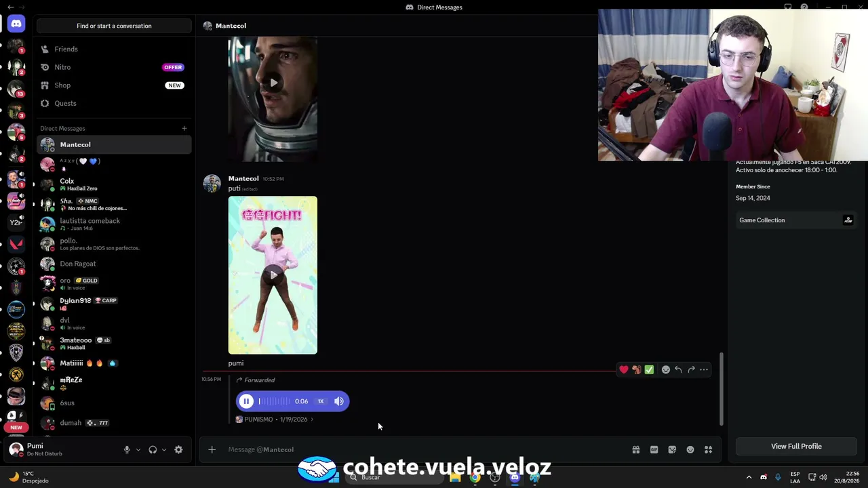This screenshot has width=868, height=488.
Task: Open the mReZe direct message
Action: pos(114,383)
